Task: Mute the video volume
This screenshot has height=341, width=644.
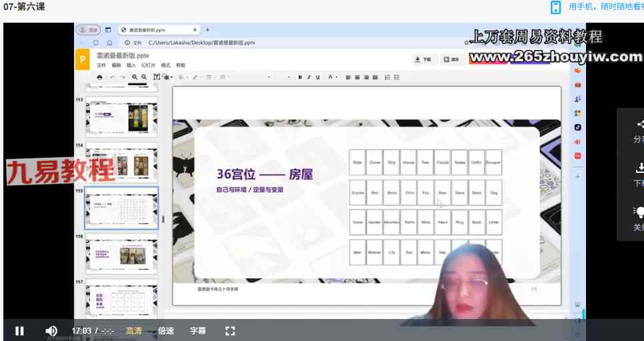Action: (x=51, y=330)
